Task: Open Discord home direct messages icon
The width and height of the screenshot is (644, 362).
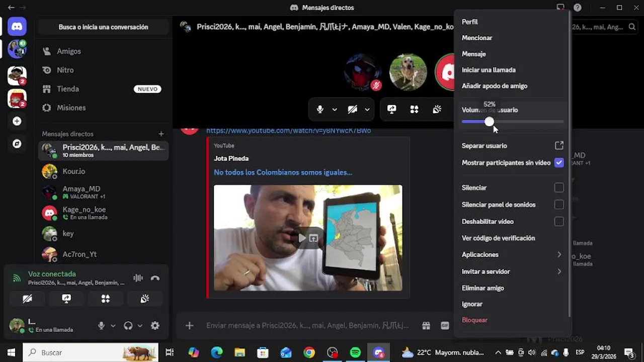Action: tap(17, 26)
